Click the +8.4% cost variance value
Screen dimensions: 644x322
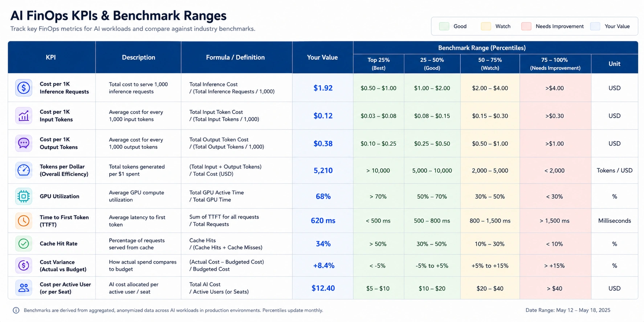323,265
